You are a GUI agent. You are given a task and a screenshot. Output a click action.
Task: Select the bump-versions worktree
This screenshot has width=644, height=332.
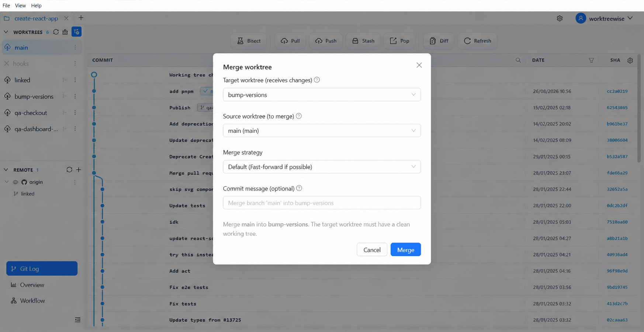(34, 97)
